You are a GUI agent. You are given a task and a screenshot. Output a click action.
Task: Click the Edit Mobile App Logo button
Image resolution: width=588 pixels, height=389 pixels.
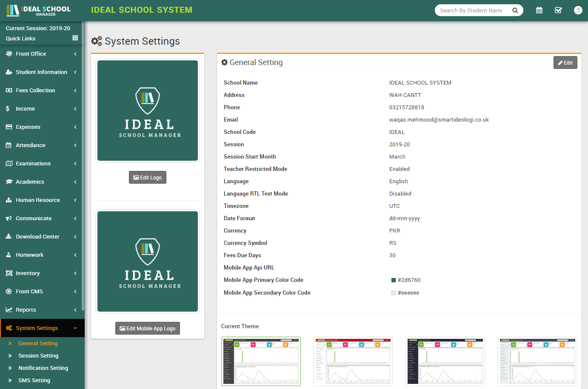(148, 328)
